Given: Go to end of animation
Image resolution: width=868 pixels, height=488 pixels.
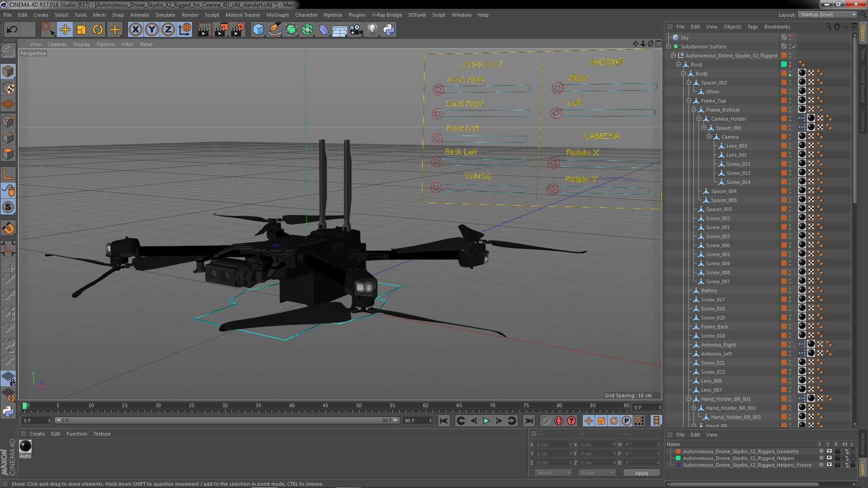Looking at the screenshot, I should coord(528,421).
